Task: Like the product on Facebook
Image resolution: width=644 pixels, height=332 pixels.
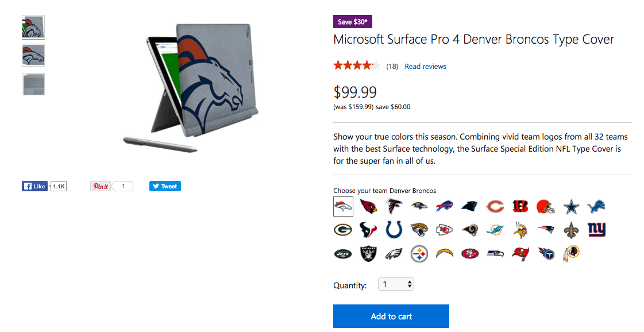Action: pyautogui.click(x=35, y=186)
